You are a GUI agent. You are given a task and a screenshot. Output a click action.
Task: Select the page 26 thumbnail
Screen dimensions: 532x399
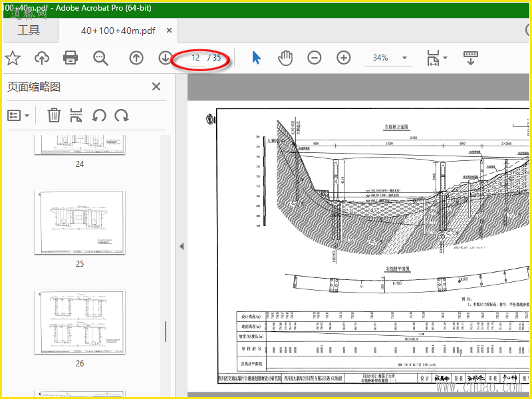point(80,322)
